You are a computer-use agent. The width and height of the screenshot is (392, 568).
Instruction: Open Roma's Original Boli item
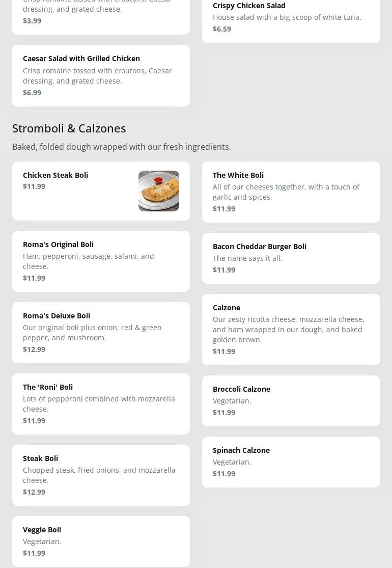point(101,261)
